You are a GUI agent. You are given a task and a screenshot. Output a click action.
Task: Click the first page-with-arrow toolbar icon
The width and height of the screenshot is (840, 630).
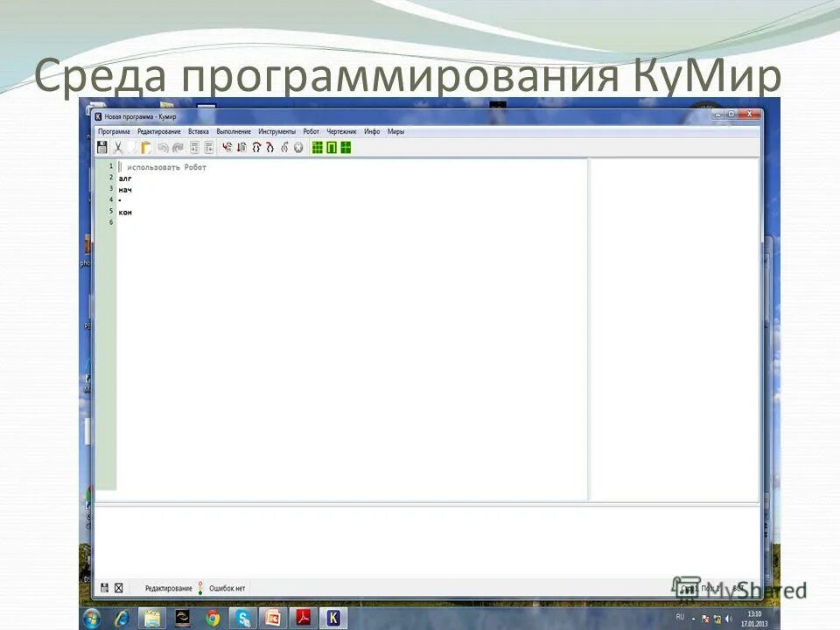[x=194, y=147]
